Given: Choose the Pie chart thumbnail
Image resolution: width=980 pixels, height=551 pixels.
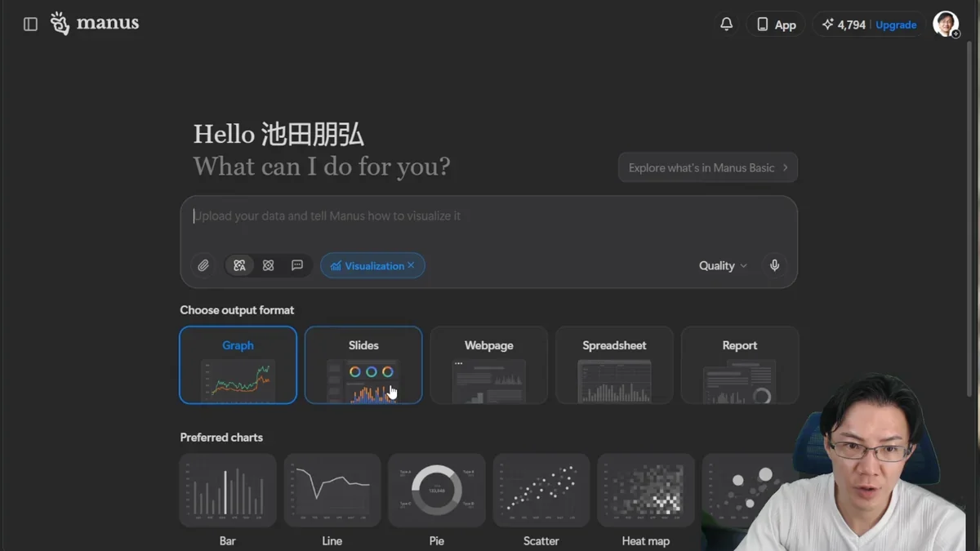Looking at the screenshot, I should [437, 490].
